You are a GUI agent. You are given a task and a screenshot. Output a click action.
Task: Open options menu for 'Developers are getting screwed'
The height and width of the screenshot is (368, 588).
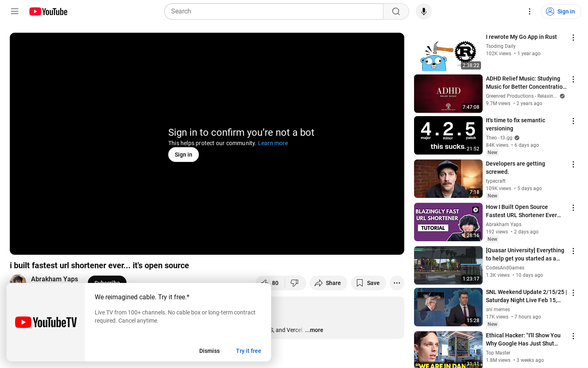pyautogui.click(x=573, y=164)
